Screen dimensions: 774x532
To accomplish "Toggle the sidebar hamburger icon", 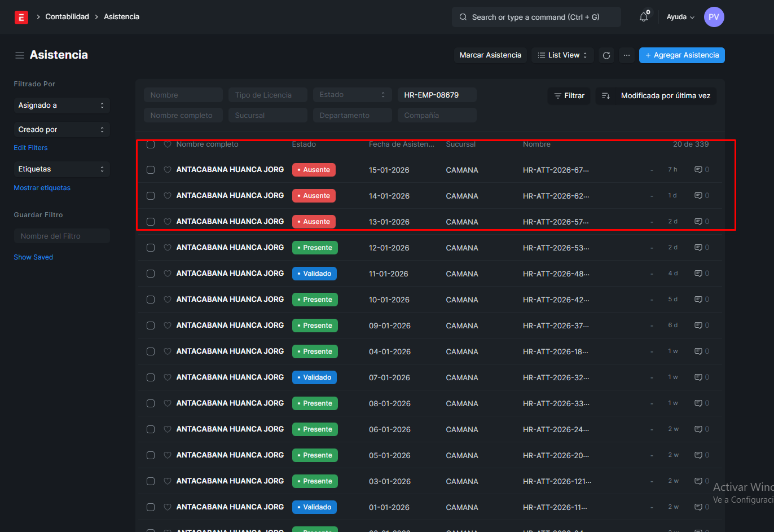I will (x=20, y=55).
